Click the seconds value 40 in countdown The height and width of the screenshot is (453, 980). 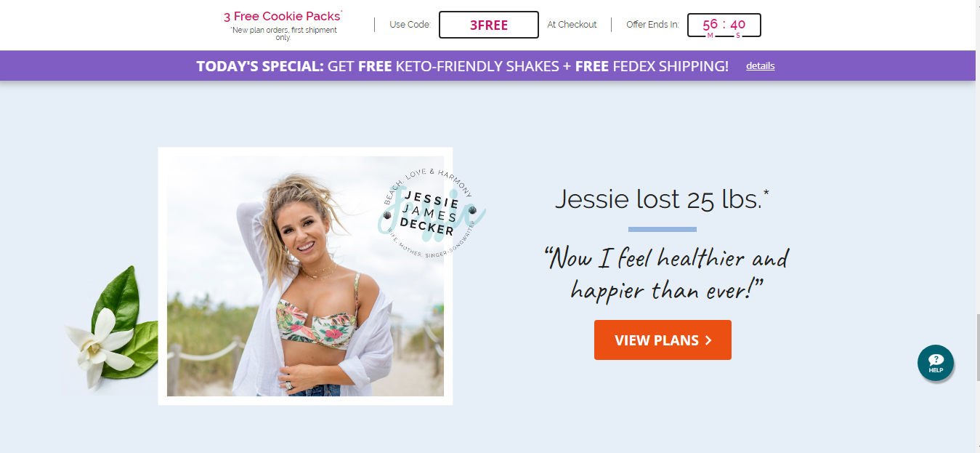point(738,25)
